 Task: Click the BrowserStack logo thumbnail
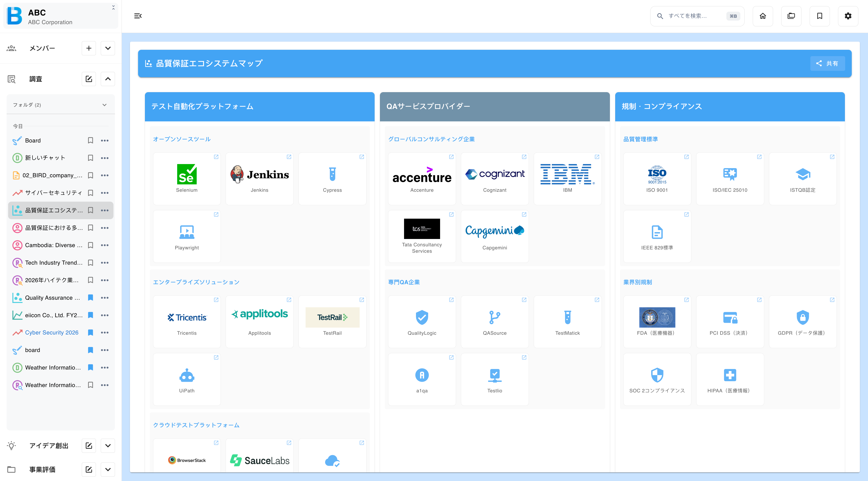(187, 460)
